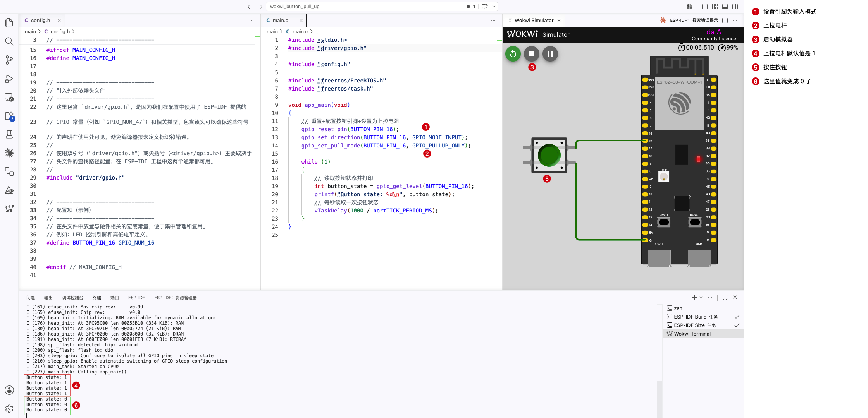
Task: Select the config.h editor tab
Action: tap(40, 21)
